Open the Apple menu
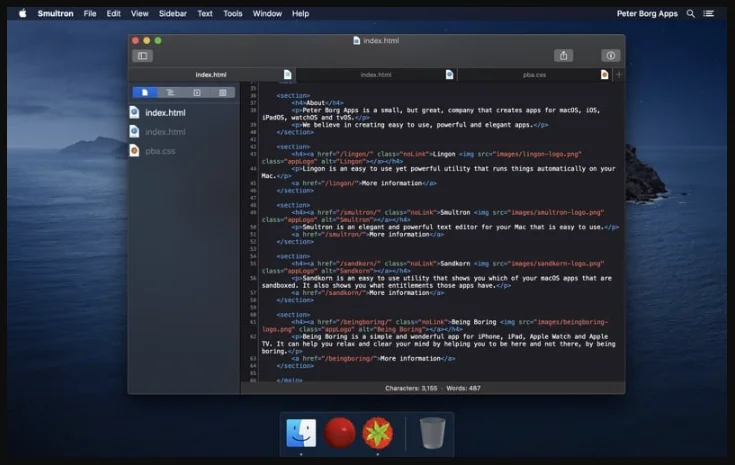Screen dimensions: 735x465 pos(22,14)
